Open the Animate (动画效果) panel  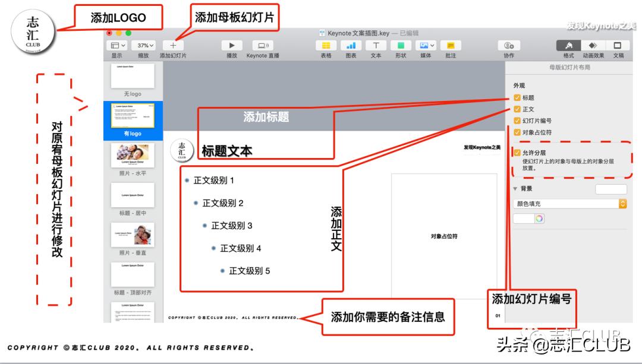[592, 46]
